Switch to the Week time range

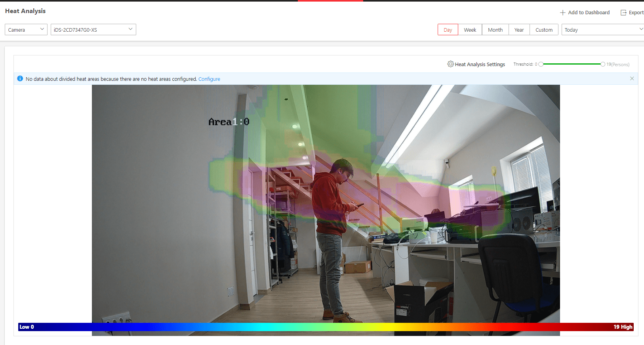pyautogui.click(x=470, y=30)
